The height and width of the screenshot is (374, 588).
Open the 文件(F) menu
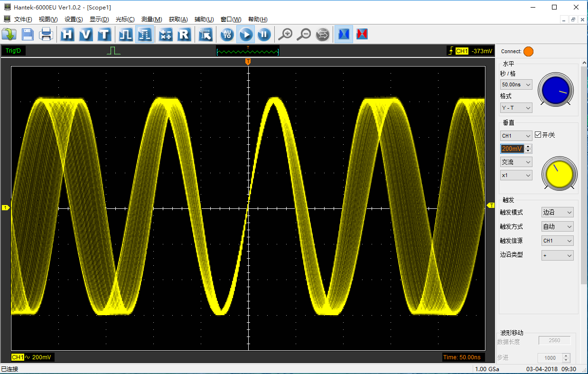coord(23,19)
